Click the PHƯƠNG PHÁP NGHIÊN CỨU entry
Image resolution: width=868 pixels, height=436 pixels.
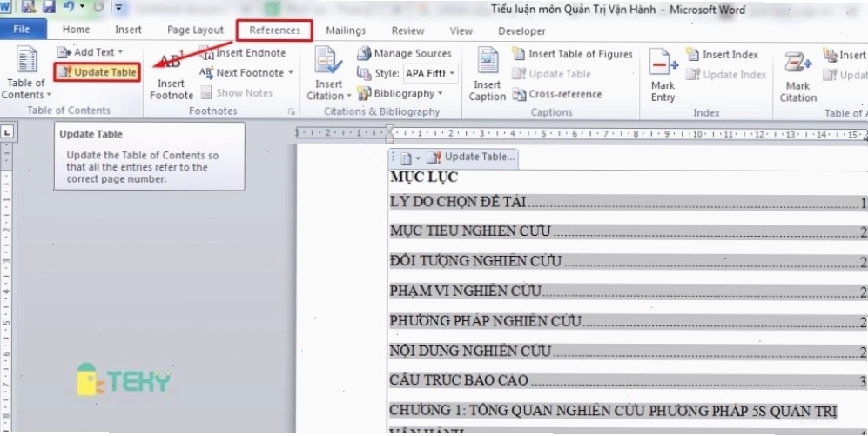(629, 321)
